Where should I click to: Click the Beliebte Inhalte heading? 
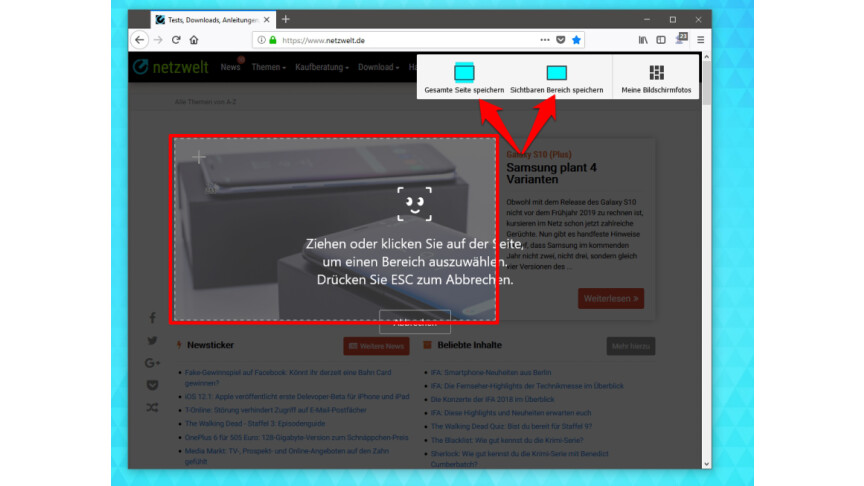tap(469, 345)
